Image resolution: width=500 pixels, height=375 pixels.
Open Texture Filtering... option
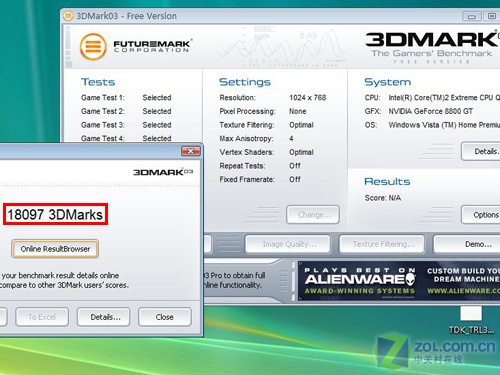pyautogui.click(x=382, y=244)
